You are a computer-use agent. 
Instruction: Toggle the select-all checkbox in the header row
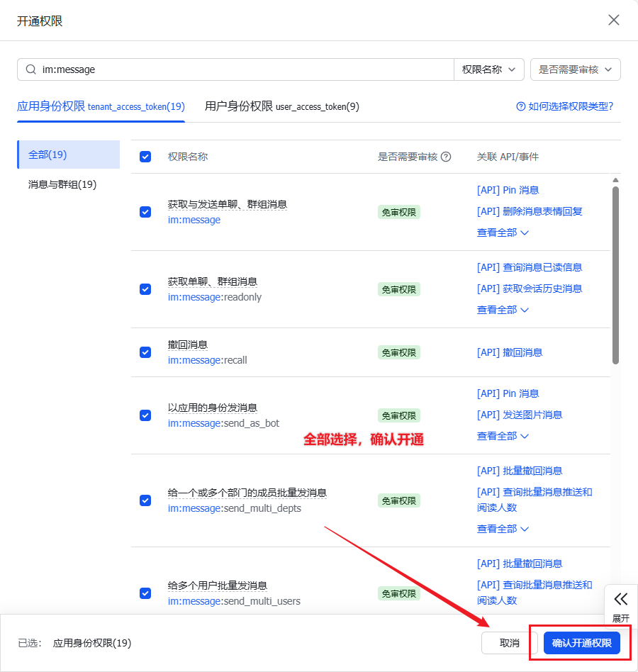click(145, 157)
